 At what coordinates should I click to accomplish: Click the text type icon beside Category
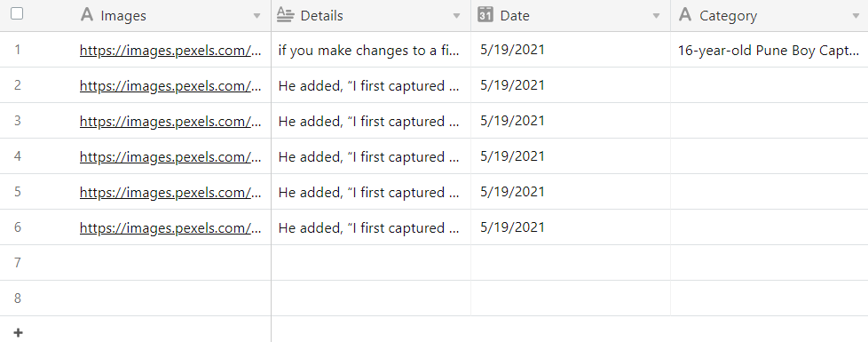pyautogui.click(x=685, y=15)
